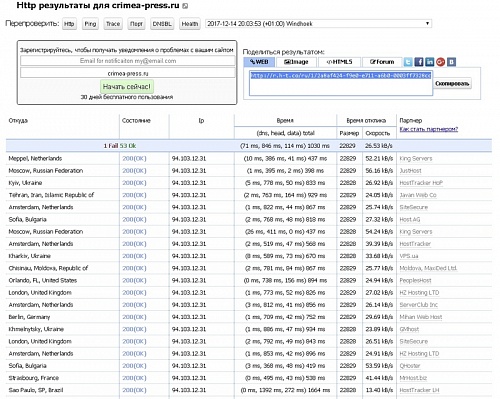Recheck using the Ping button
500x399 pixels.
90,24
